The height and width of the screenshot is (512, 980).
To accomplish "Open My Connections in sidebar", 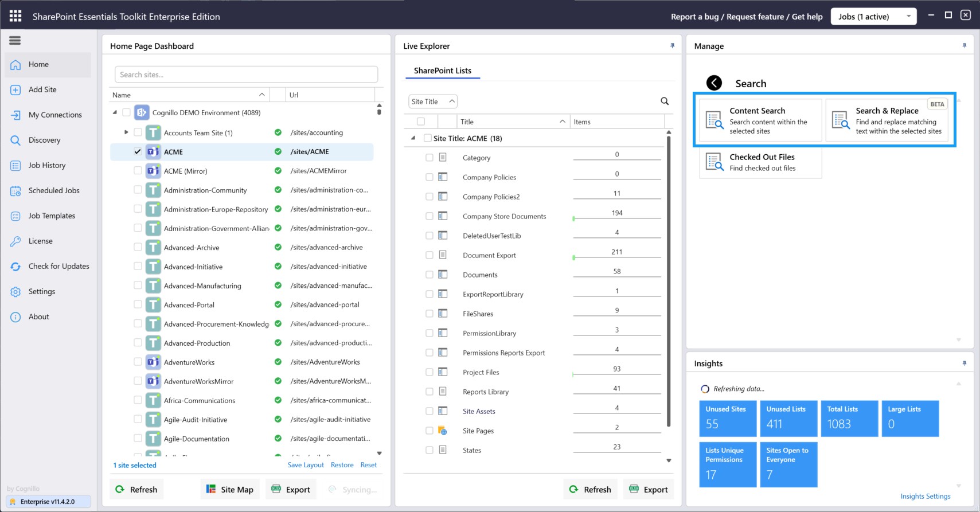I will point(48,115).
